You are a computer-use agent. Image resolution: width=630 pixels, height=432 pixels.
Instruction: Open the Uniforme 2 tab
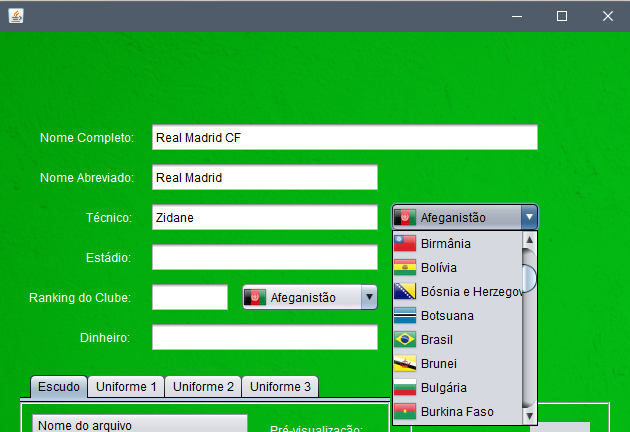point(203,387)
